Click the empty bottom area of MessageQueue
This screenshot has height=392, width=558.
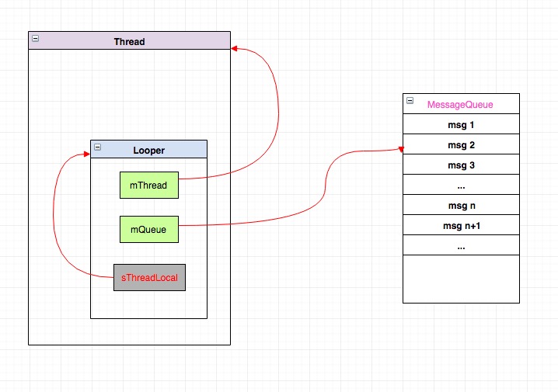click(x=461, y=279)
